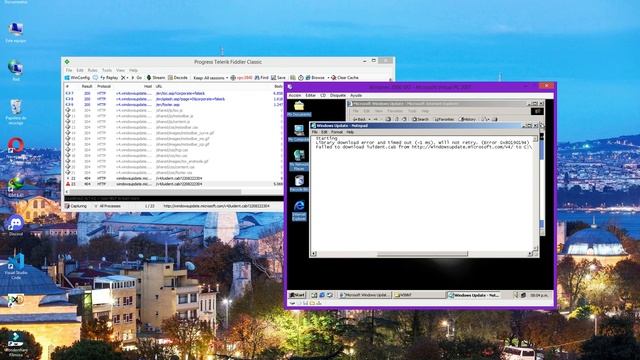Open Fiddler's Rules menu

(93, 70)
